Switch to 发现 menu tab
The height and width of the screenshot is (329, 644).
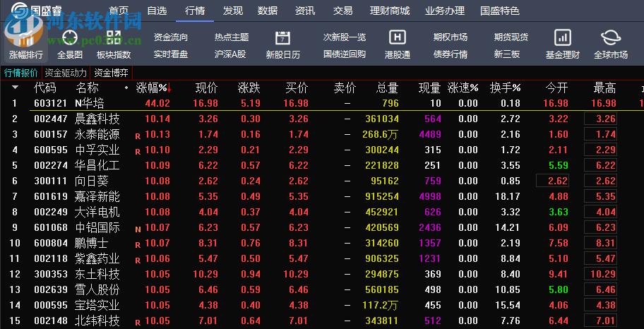pyautogui.click(x=233, y=11)
